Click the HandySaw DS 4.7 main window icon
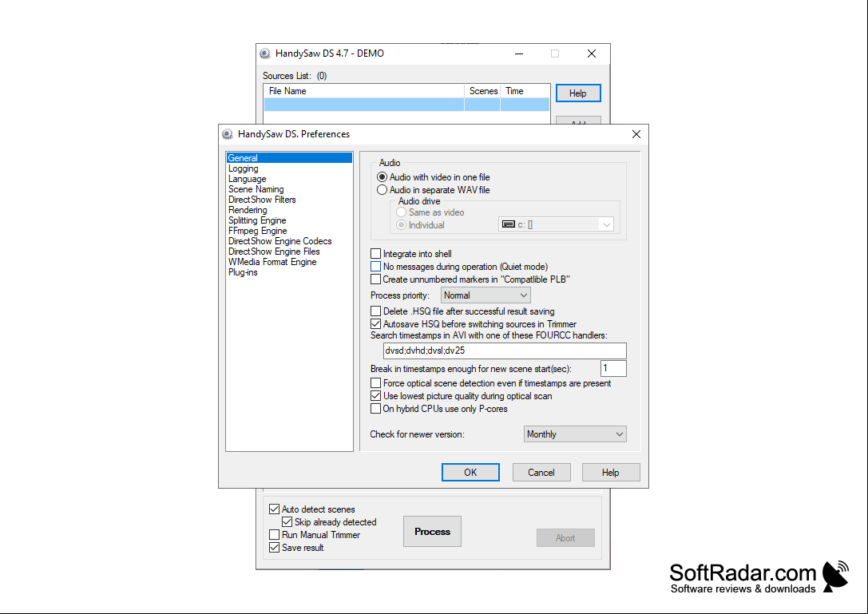Image resolution: width=868 pixels, height=614 pixels. click(264, 53)
